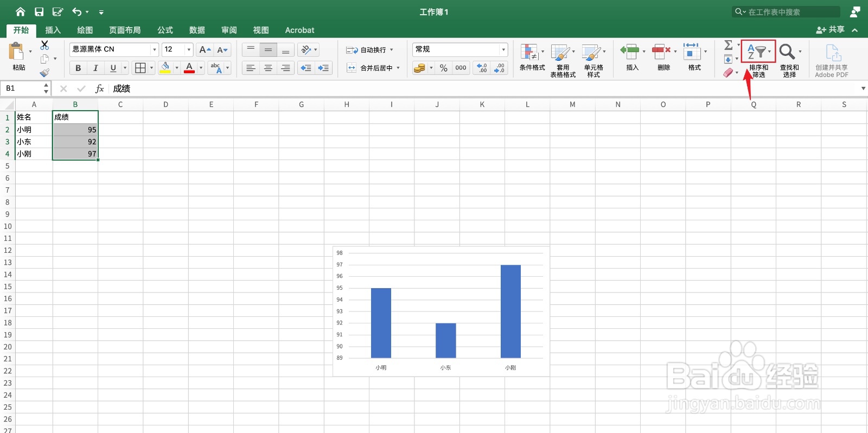This screenshot has width=868, height=433.
Task: Click the Home icon in title bar
Action: (20, 11)
